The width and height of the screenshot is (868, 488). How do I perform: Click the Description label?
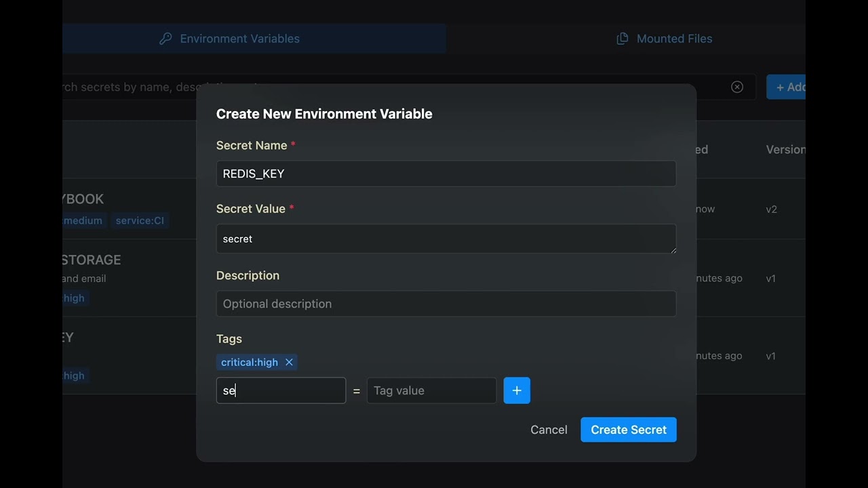[248, 275]
